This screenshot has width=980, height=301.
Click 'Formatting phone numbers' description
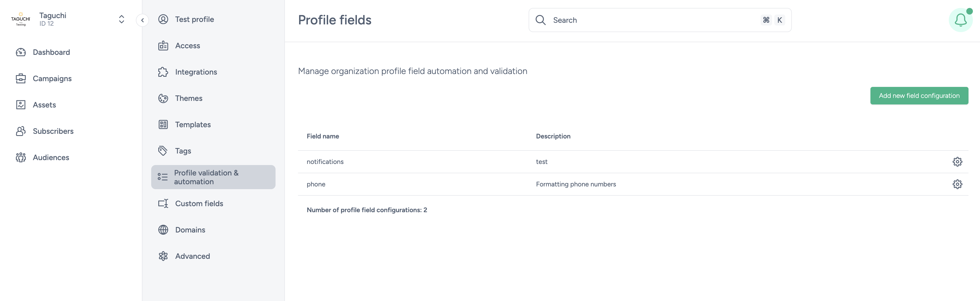click(576, 184)
